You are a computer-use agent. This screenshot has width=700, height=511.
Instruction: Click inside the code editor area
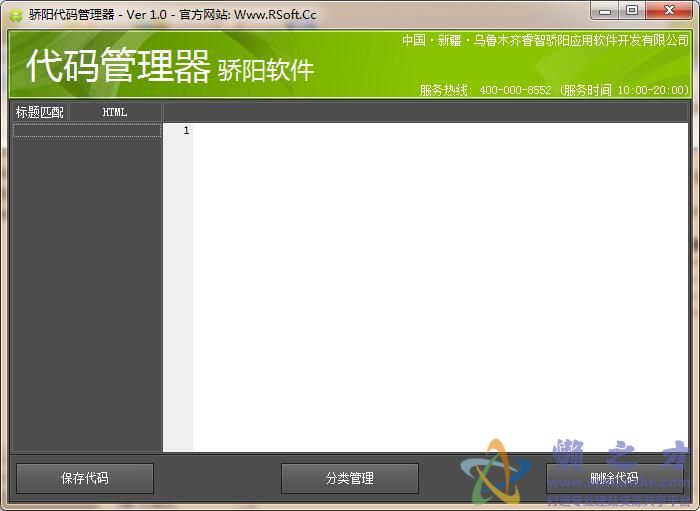point(440,287)
